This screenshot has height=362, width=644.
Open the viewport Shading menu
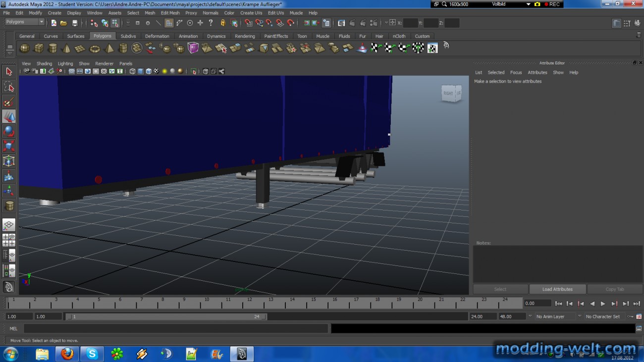44,63
